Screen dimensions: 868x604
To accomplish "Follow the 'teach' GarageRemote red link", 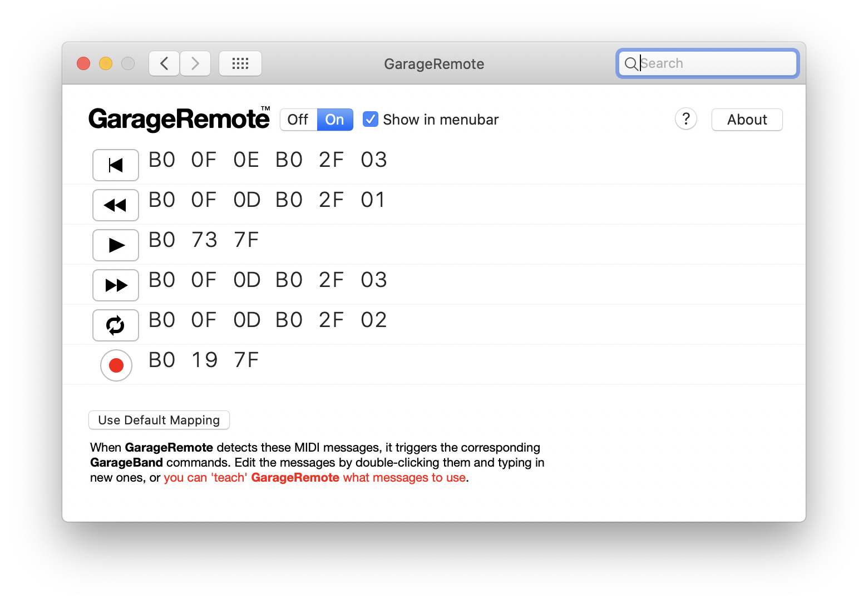I will (x=315, y=478).
